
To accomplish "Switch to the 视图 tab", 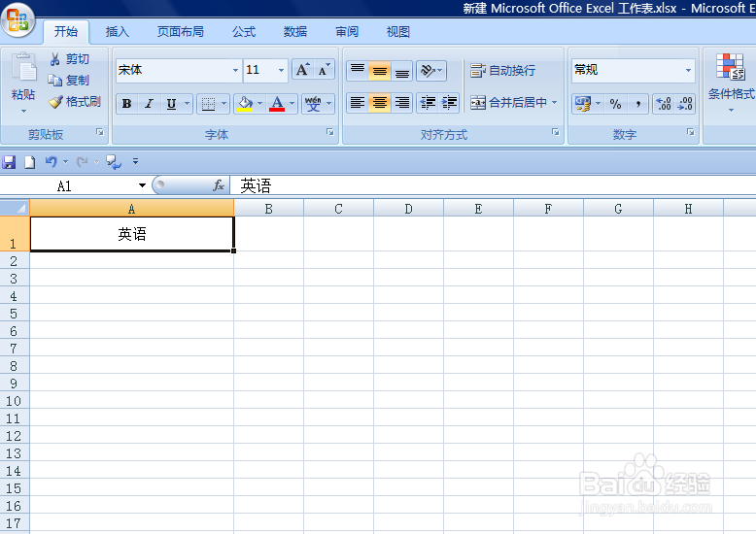I will tap(397, 32).
